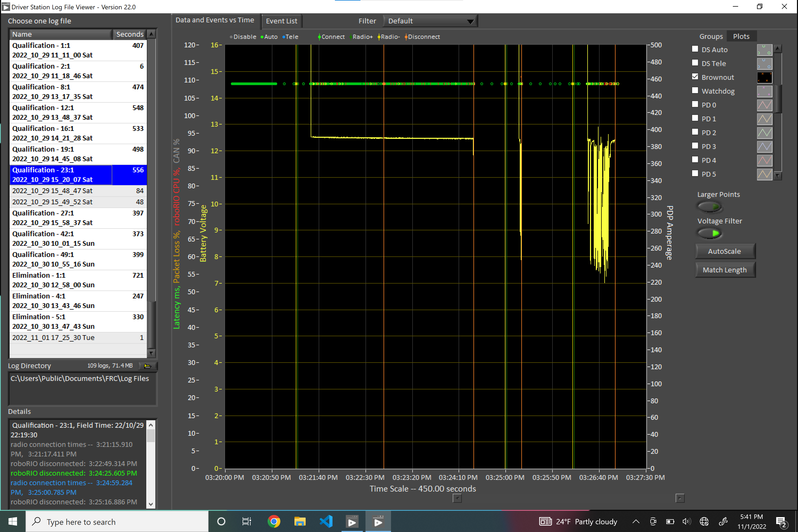Enable the DS Auto plot checkbox
The width and height of the screenshot is (798, 532).
(695, 49)
